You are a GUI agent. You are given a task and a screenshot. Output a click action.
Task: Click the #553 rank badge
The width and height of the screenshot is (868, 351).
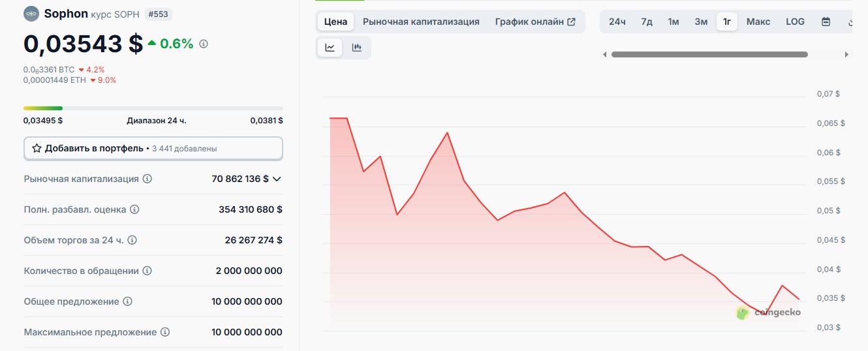click(x=159, y=14)
